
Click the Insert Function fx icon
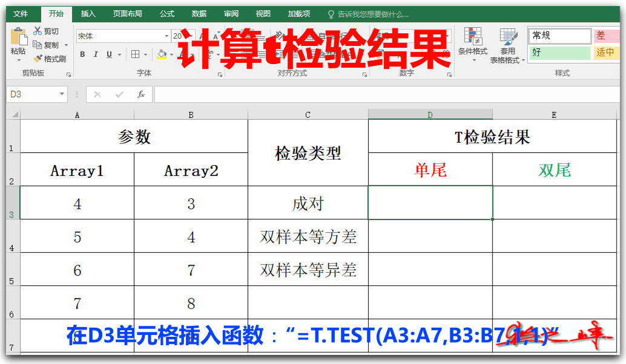(141, 94)
